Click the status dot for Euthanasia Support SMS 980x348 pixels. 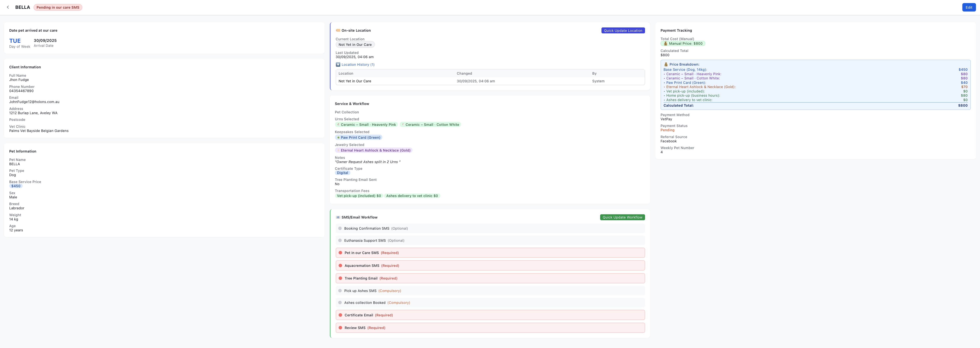(340, 241)
